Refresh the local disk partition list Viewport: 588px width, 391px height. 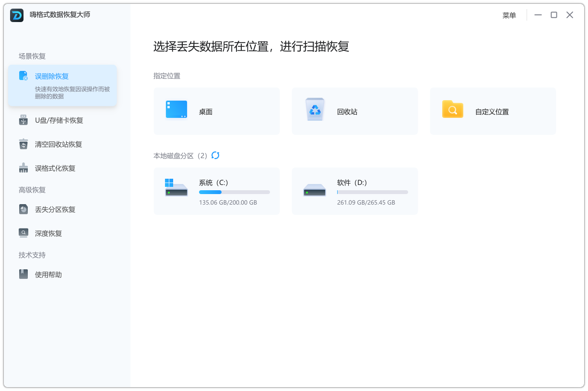(x=216, y=155)
